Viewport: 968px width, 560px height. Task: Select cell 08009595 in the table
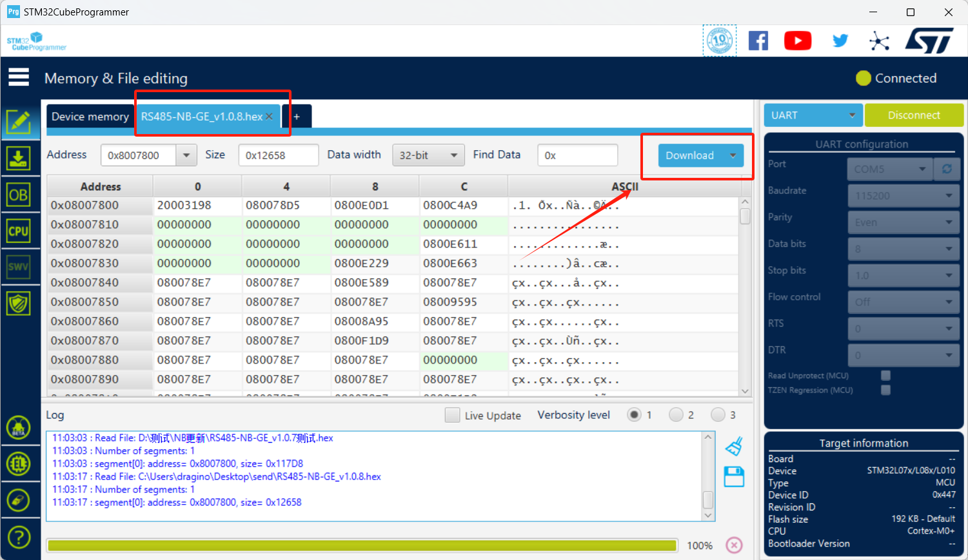463,302
